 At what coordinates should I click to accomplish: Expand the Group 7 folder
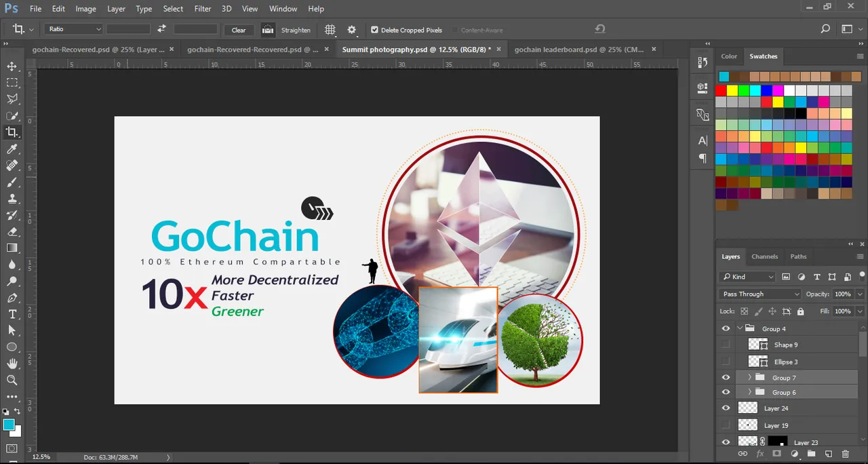749,377
